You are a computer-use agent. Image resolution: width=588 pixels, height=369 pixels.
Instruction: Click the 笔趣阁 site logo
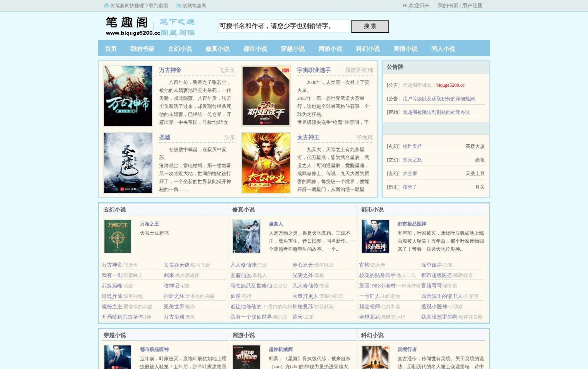(x=150, y=26)
